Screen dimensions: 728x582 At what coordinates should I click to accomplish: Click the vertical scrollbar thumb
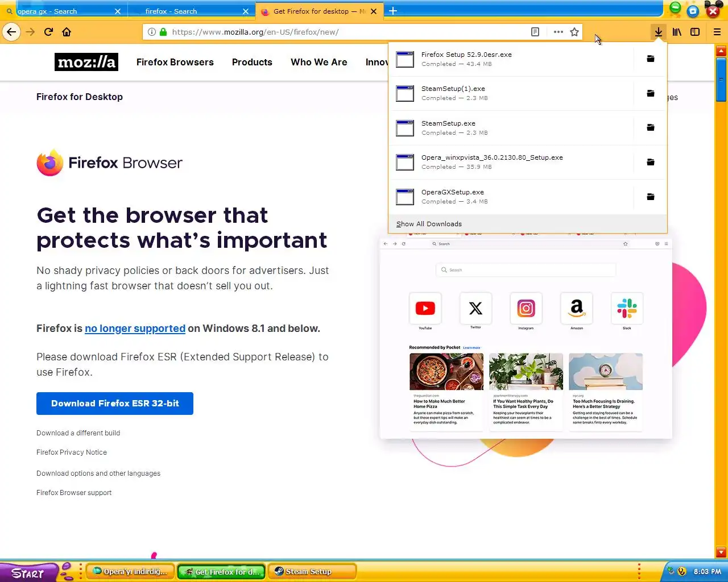[x=721, y=80]
